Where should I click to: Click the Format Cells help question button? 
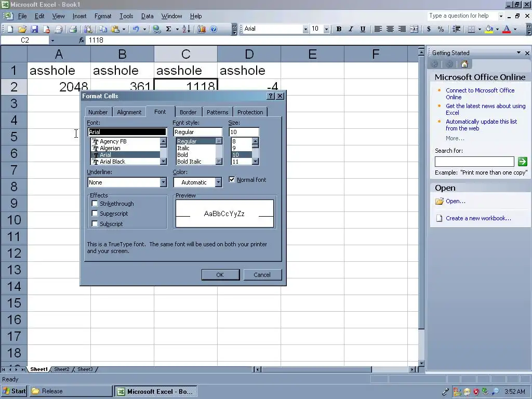click(x=270, y=96)
